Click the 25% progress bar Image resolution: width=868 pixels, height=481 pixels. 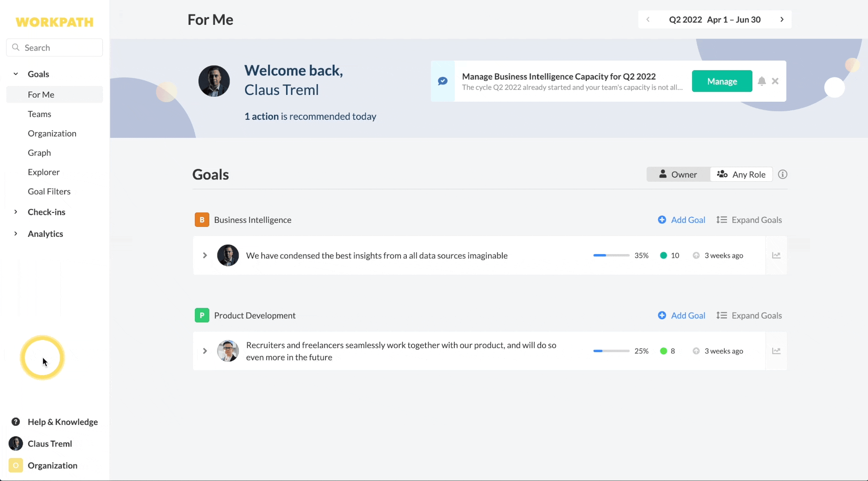(x=611, y=351)
